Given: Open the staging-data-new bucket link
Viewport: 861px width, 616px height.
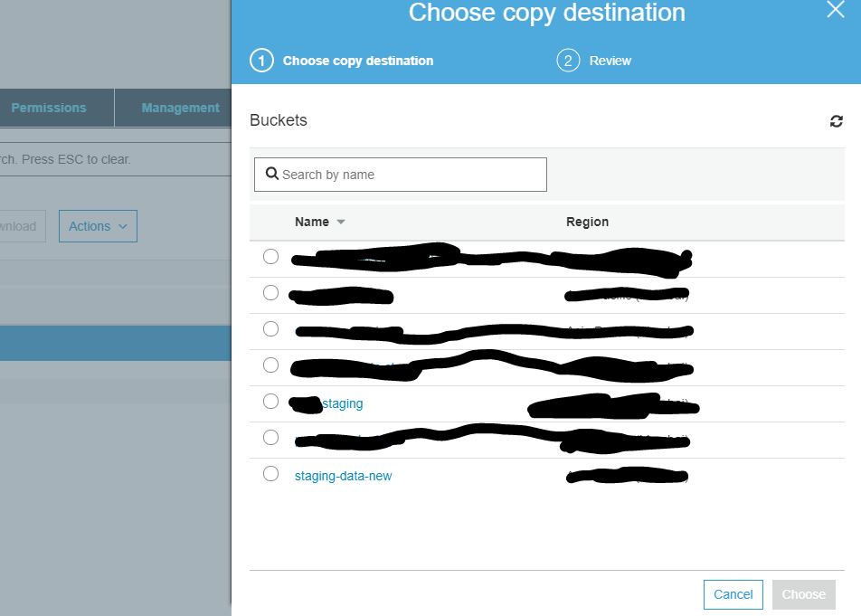Looking at the screenshot, I should 341,475.
